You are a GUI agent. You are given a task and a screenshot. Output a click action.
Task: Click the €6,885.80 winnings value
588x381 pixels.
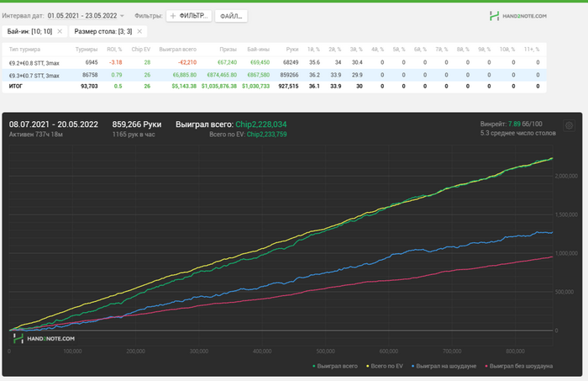click(185, 75)
